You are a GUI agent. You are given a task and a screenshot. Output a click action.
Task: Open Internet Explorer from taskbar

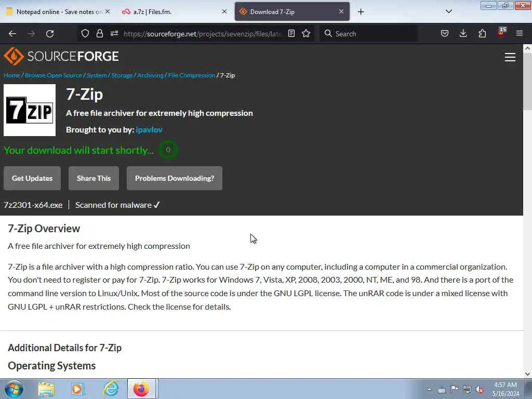click(111, 389)
